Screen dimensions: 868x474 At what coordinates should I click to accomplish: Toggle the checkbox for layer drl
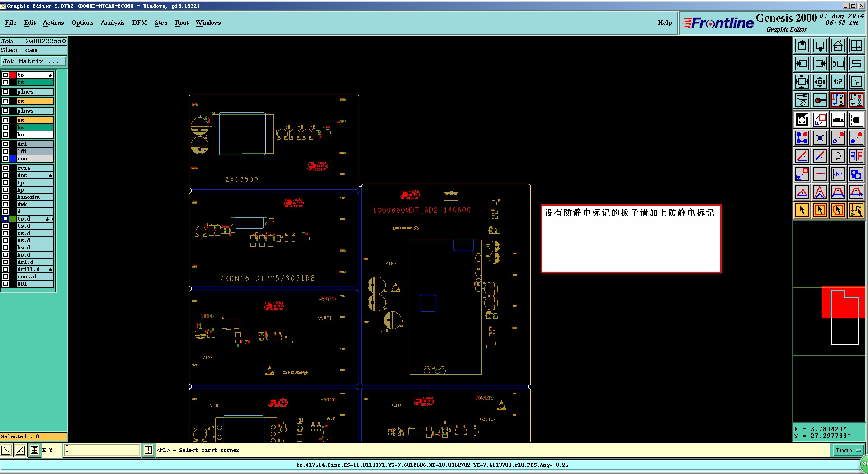(5, 144)
